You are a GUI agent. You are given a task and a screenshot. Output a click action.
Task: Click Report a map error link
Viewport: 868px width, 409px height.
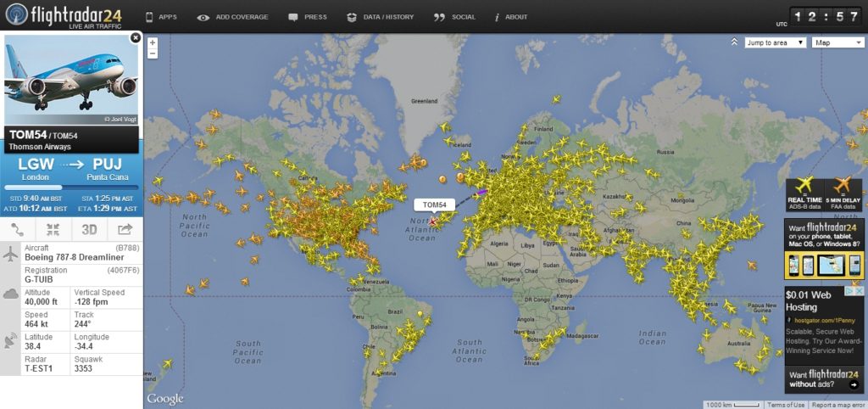click(x=837, y=405)
